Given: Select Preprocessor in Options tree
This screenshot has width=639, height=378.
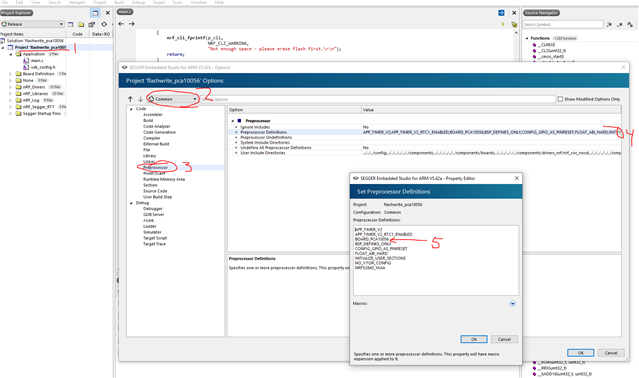Looking at the screenshot, I should (x=155, y=167).
